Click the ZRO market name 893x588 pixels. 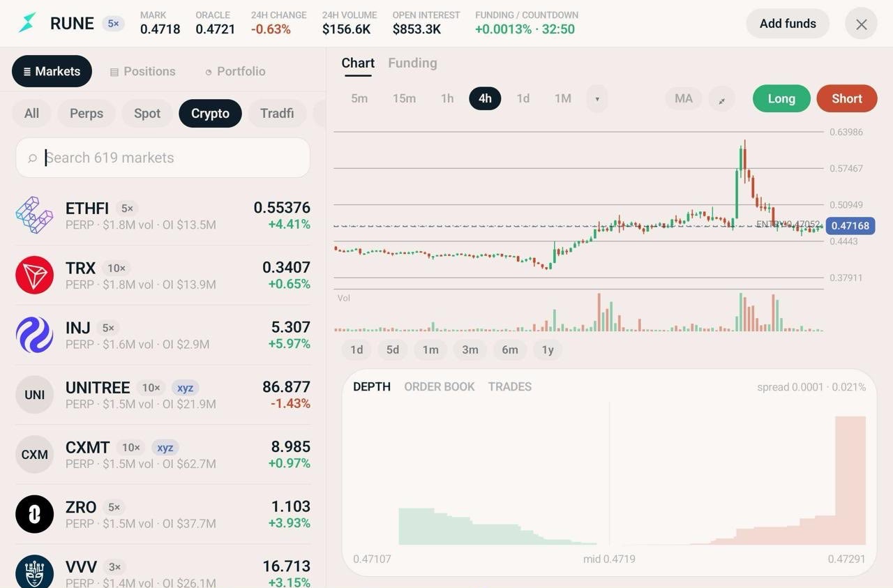click(x=81, y=507)
